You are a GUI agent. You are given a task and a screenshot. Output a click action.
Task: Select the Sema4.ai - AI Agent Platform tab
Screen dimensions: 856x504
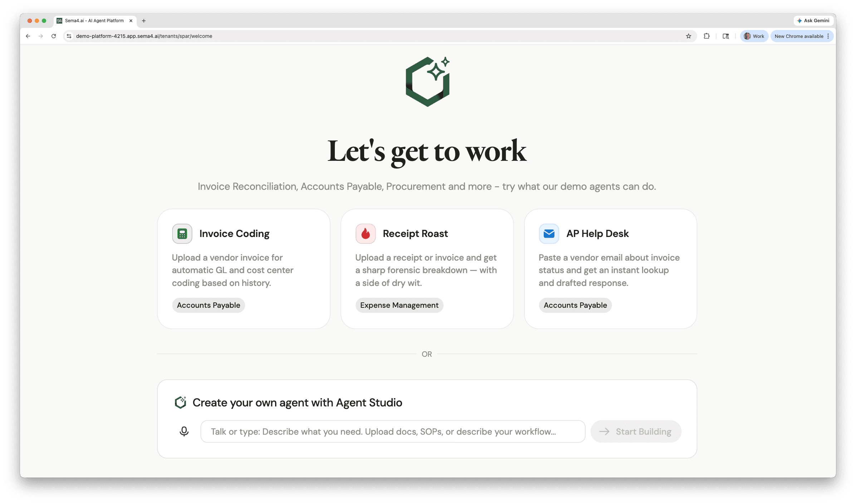[x=95, y=21]
